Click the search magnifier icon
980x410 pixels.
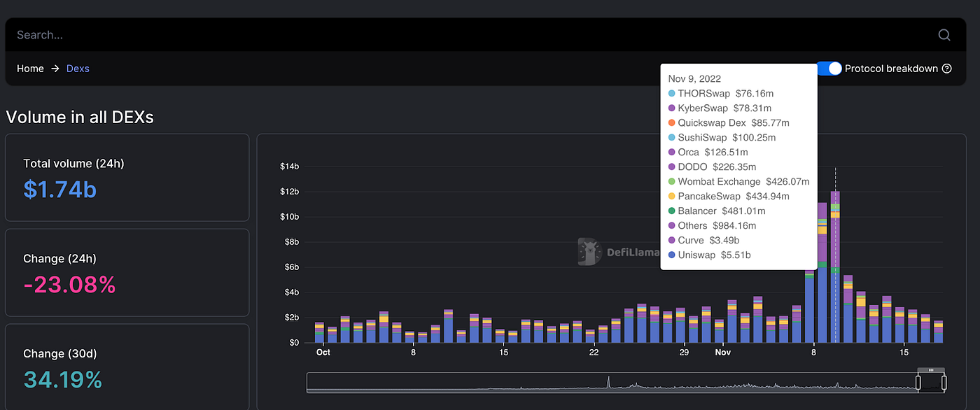944,34
